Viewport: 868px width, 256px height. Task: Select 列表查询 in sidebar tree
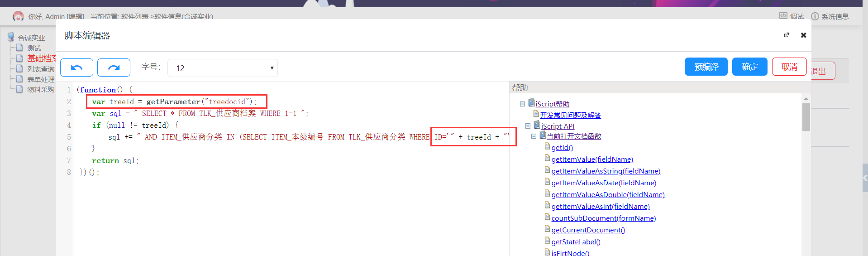tap(41, 69)
